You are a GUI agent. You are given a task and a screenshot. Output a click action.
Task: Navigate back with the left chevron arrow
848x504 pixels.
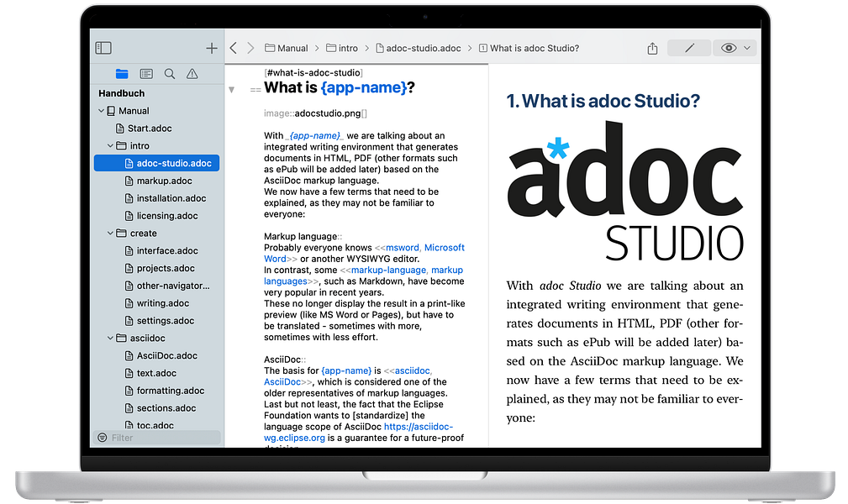click(x=233, y=48)
